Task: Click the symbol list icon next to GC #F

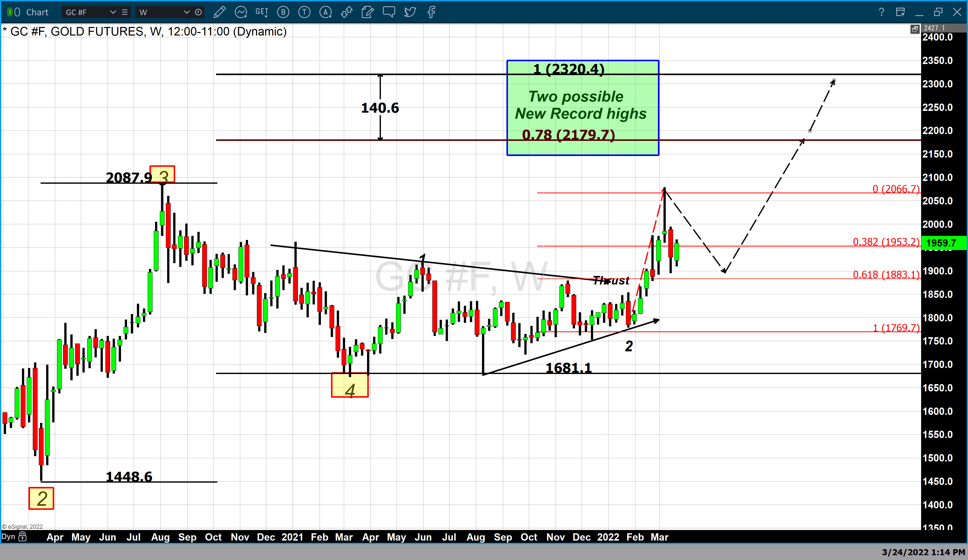Action: (125, 12)
